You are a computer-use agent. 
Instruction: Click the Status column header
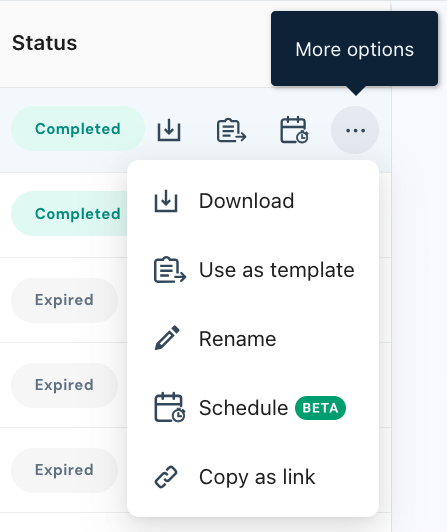pos(44,43)
